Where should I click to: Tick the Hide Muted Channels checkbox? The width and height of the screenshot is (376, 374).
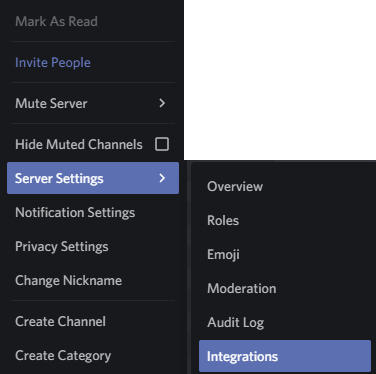[162, 144]
